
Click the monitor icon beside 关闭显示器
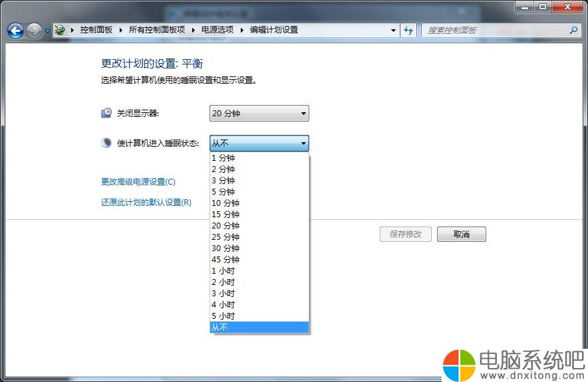[106, 114]
